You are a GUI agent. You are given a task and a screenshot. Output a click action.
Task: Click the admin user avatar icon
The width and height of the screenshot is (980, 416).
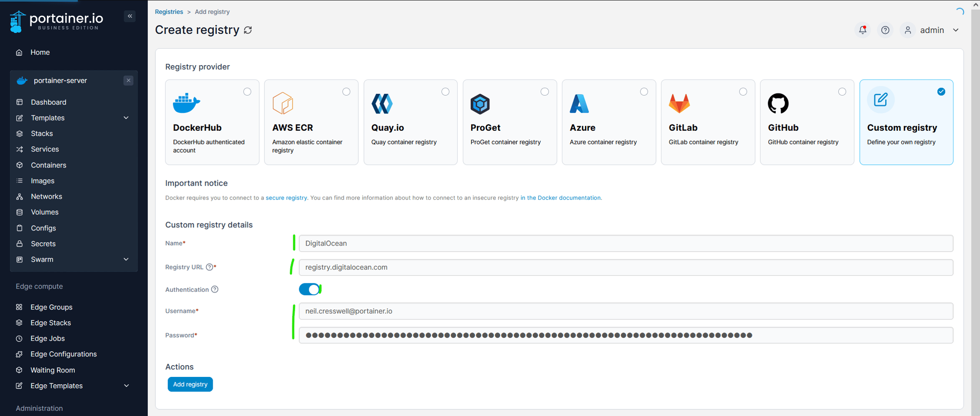pyautogui.click(x=908, y=30)
